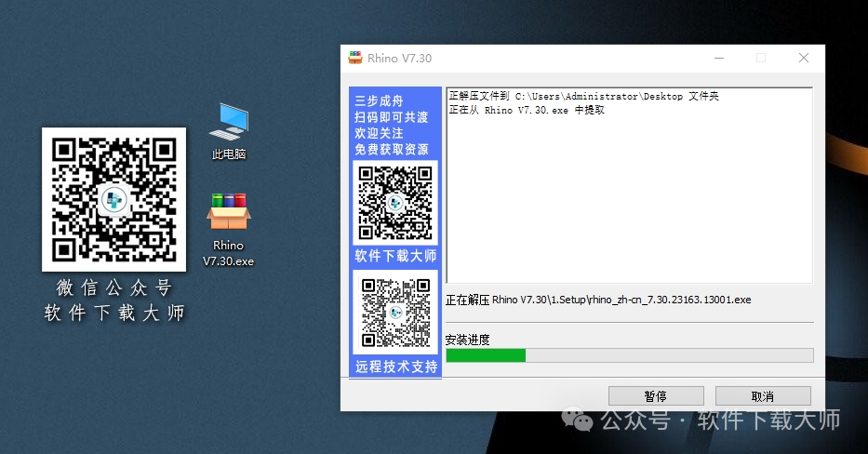Click the 三步成舟 sidebar heading text
868x454 pixels.
pos(380,100)
